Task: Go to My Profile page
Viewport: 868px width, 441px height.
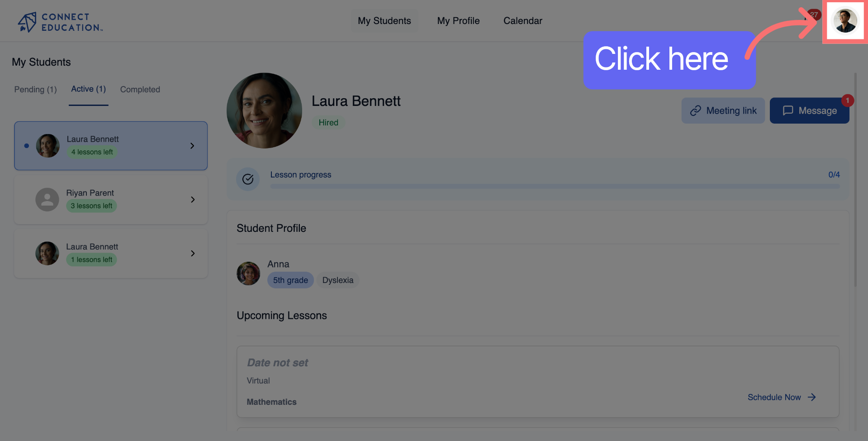Action: tap(458, 21)
